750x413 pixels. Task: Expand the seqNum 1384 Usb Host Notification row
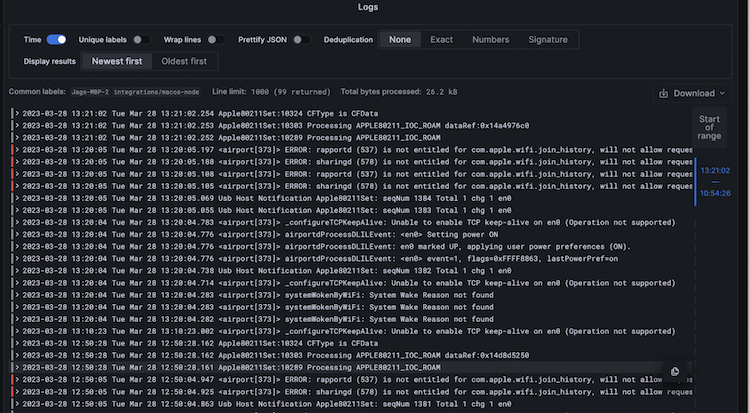(15, 197)
